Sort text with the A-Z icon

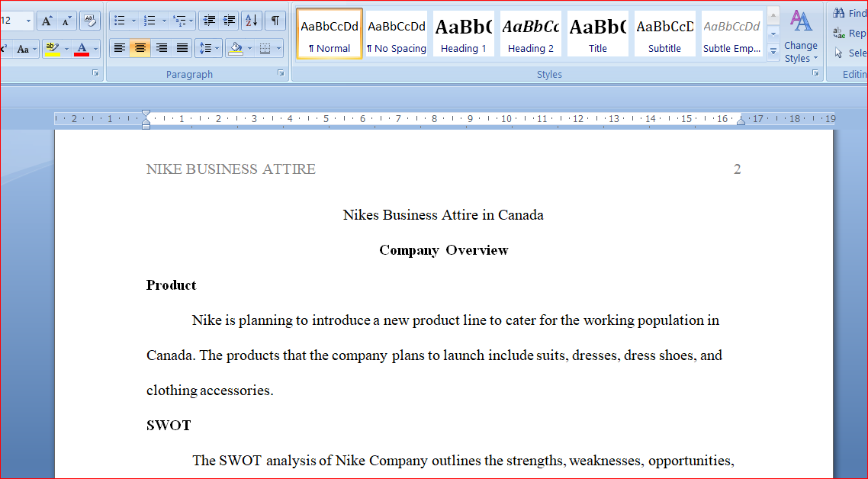[252, 21]
